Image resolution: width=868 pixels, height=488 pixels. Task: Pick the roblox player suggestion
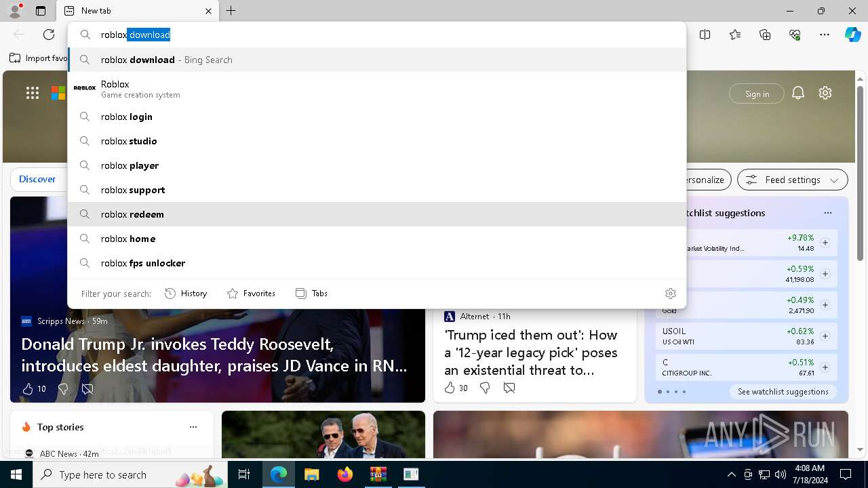377,165
